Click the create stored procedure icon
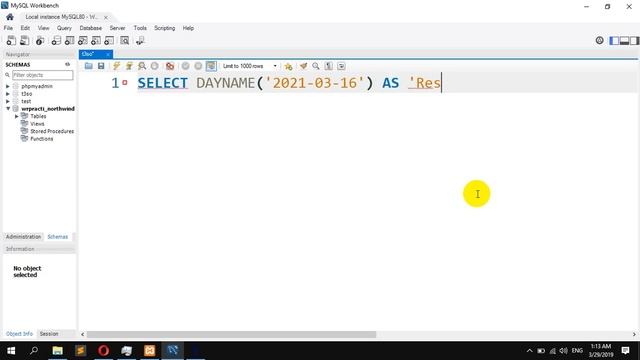The width and height of the screenshot is (640, 360). (x=96, y=40)
